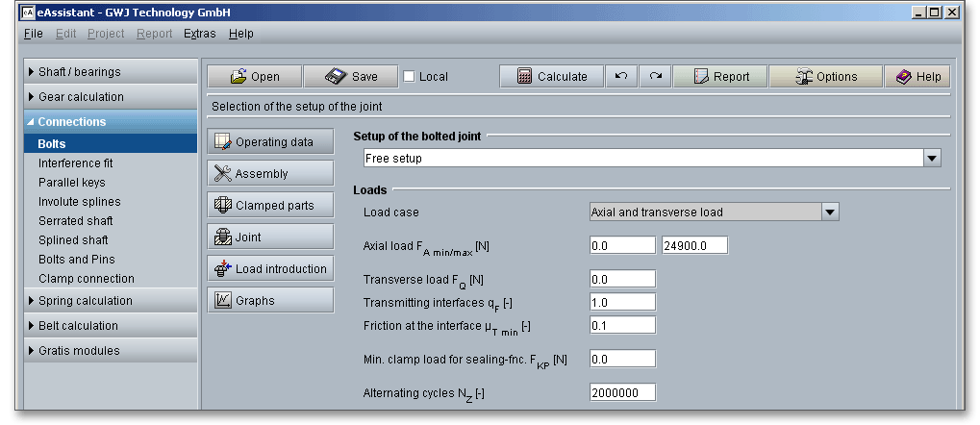Viewport: 980px width, 425px height.
Task: Click the Open folder toolbar button
Action: point(255,77)
